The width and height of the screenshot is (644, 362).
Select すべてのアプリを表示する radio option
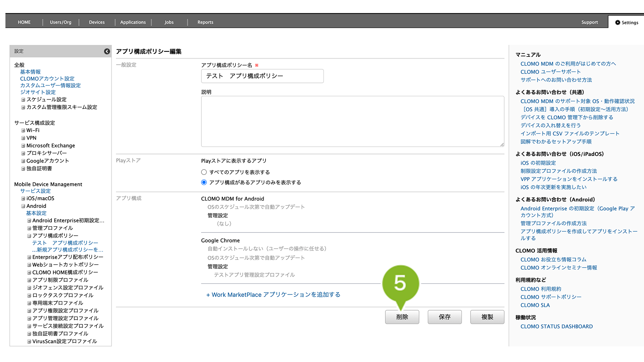point(204,172)
